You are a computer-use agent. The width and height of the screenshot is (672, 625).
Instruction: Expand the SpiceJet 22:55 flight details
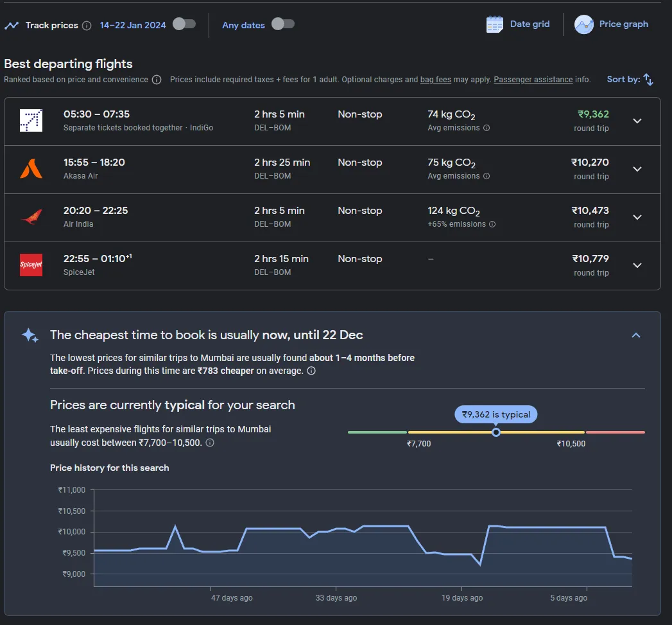click(637, 265)
